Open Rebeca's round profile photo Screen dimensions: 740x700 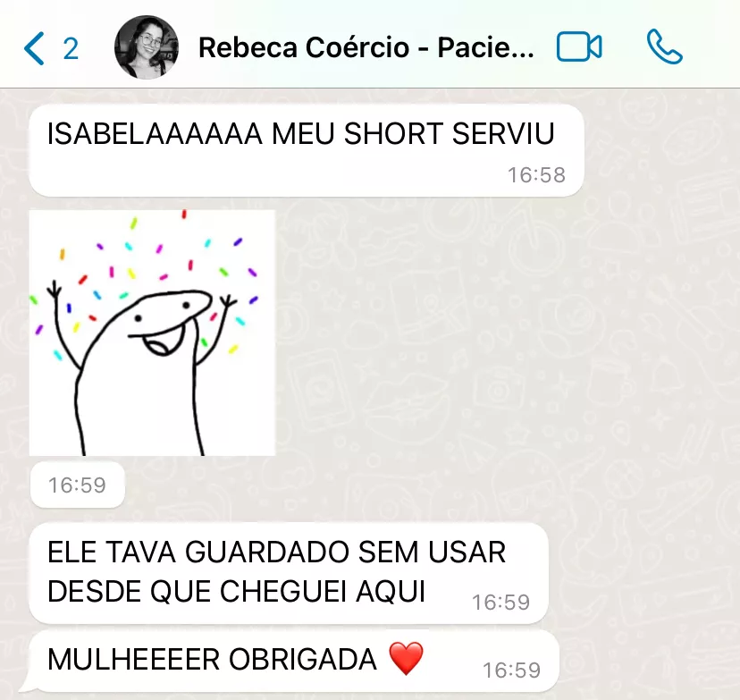coord(147,47)
